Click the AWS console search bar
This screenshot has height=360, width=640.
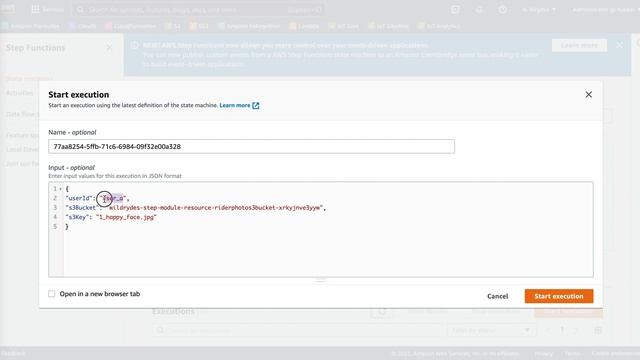[x=199, y=9]
